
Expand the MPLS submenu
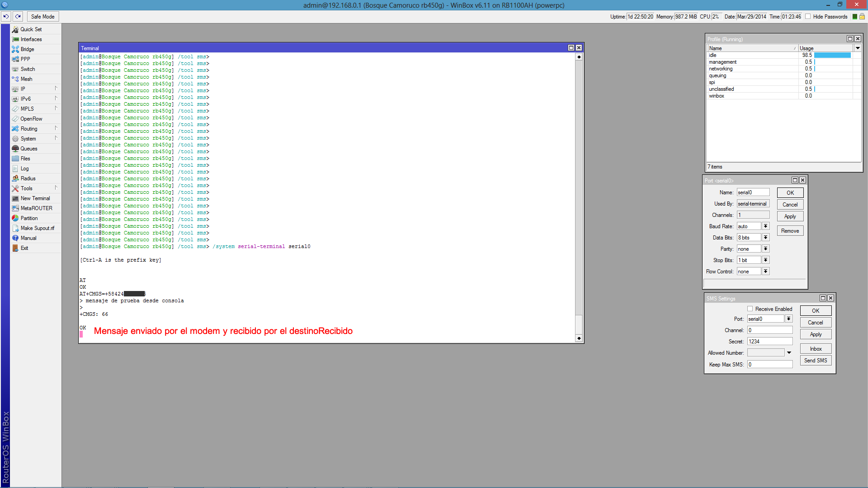(56, 108)
